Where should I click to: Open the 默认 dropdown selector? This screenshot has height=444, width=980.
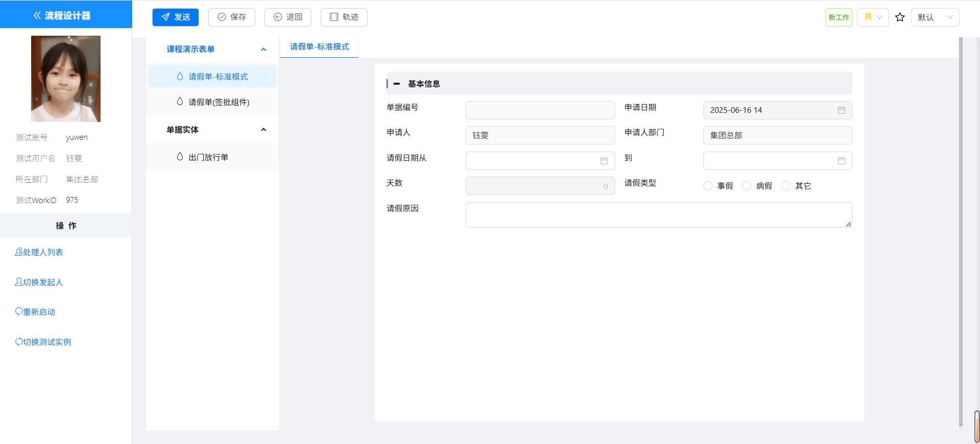coord(935,17)
